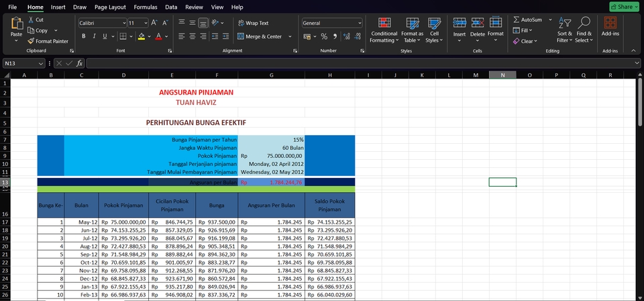Open the Name Box N13 dropdown
Image resolution: width=644 pixels, height=301 pixels.
pyautogui.click(x=40, y=63)
